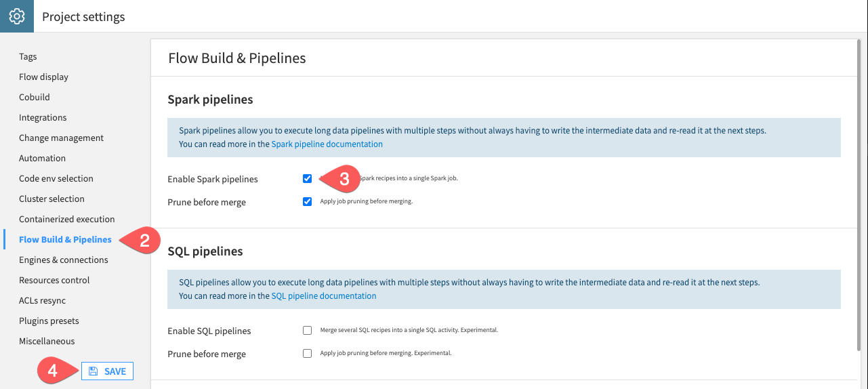Uncheck Prune before merge under Spark pipelines
868x389 pixels.
pyautogui.click(x=308, y=201)
